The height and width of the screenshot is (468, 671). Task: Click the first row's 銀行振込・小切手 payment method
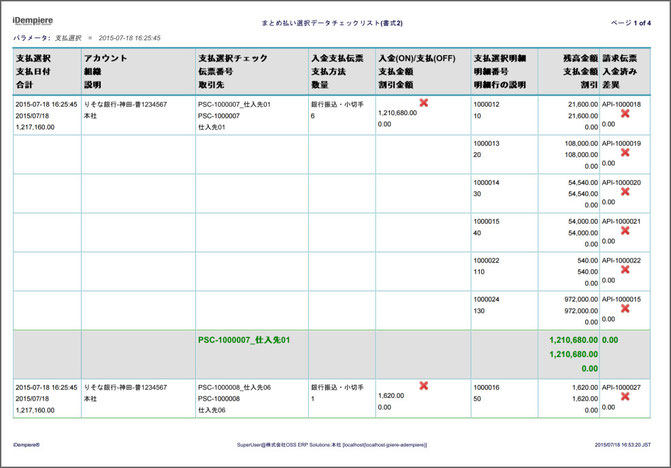pyautogui.click(x=337, y=104)
